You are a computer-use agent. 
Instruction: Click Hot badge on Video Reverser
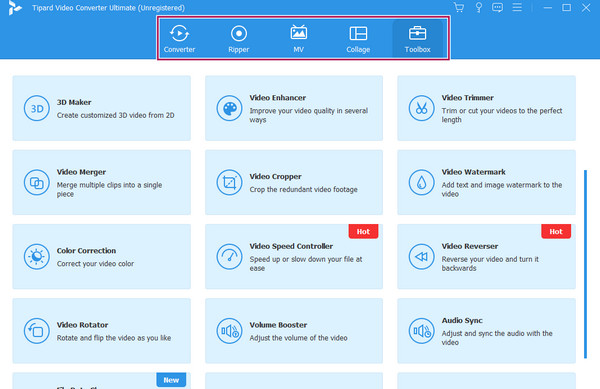[x=556, y=231]
